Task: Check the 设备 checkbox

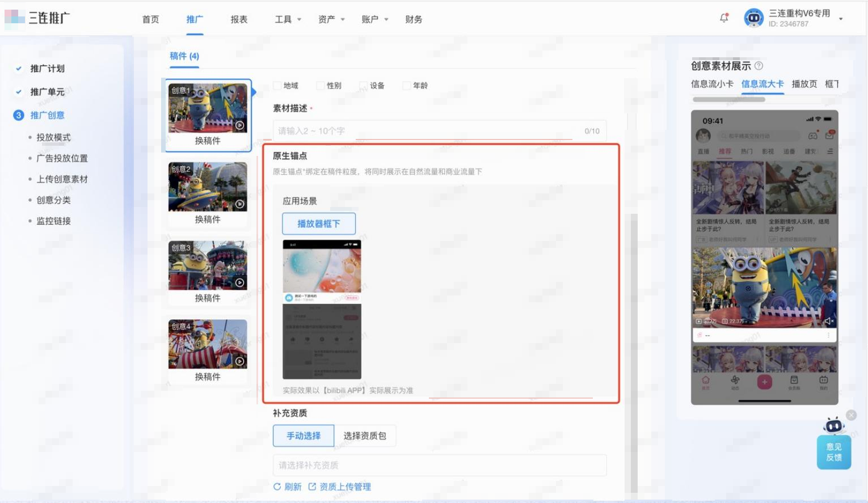Action: [x=364, y=86]
